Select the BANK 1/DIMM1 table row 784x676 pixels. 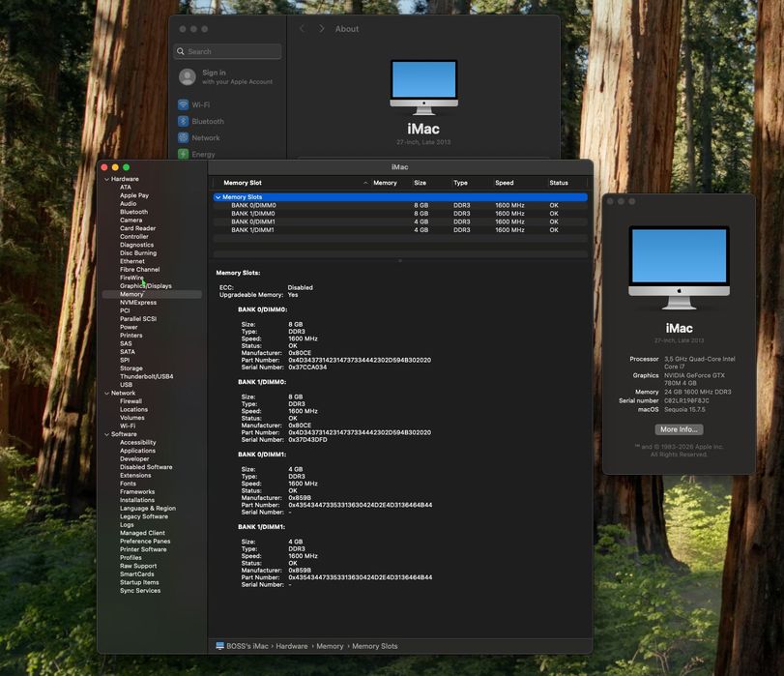pyautogui.click(x=400, y=230)
